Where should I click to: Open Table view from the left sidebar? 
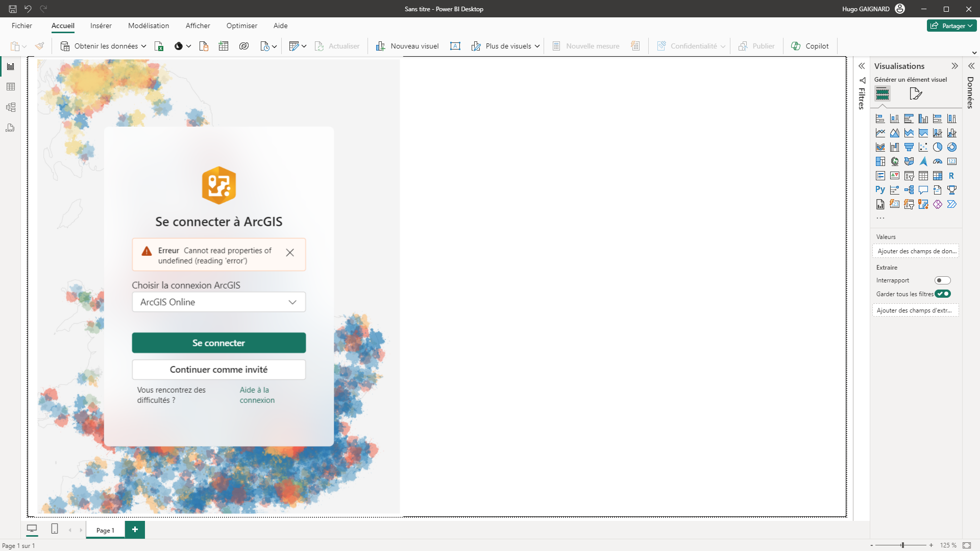[x=10, y=87]
